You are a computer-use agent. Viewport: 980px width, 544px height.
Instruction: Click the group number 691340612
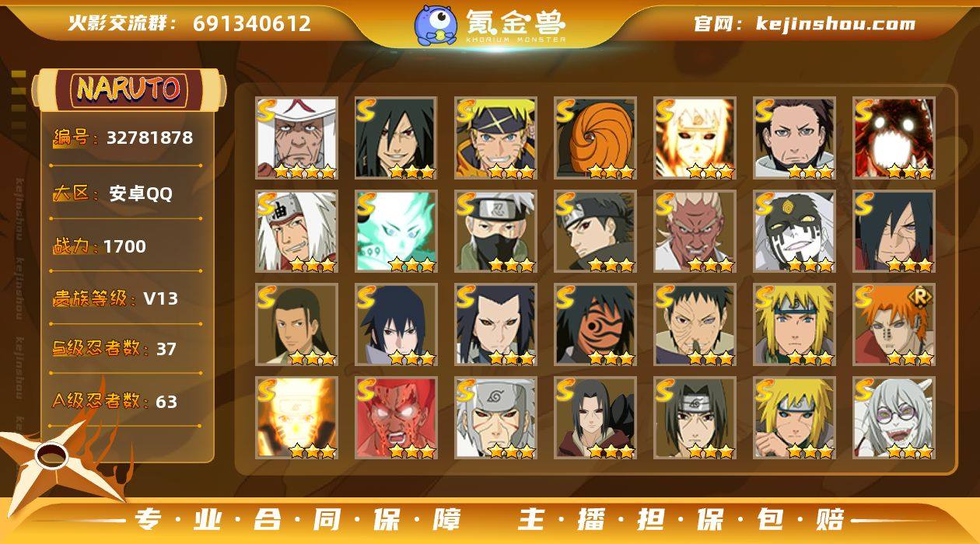[x=252, y=23]
